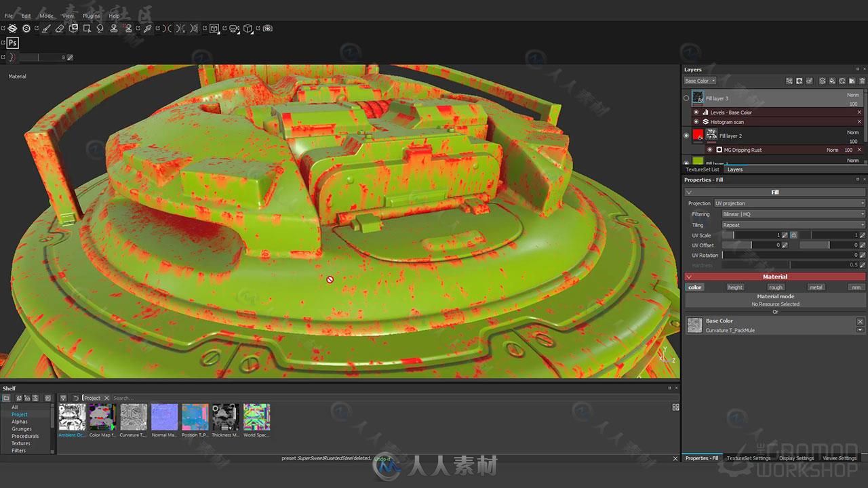Toggle the UV Scale lock ratio icon
Image resolution: width=868 pixels, height=488 pixels.
(793, 235)
